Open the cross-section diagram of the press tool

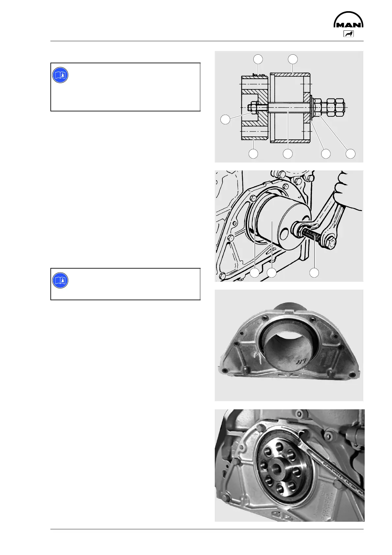pyautogui.click(x=289, y=106)
